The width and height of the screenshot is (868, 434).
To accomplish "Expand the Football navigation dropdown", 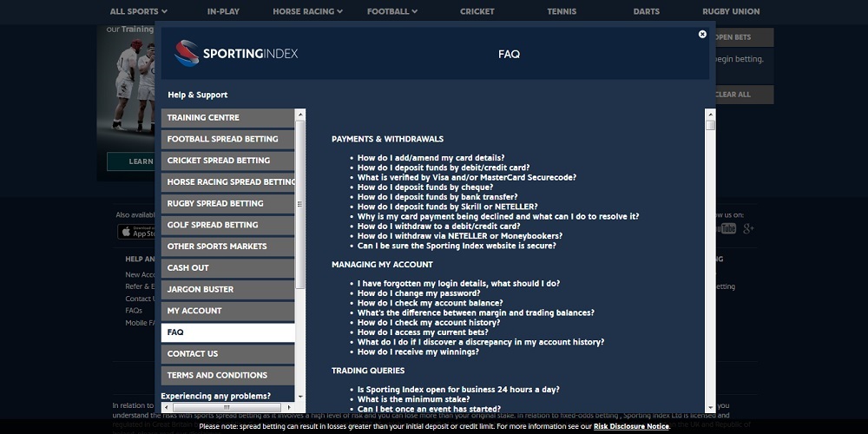I will tap(392, 11).
